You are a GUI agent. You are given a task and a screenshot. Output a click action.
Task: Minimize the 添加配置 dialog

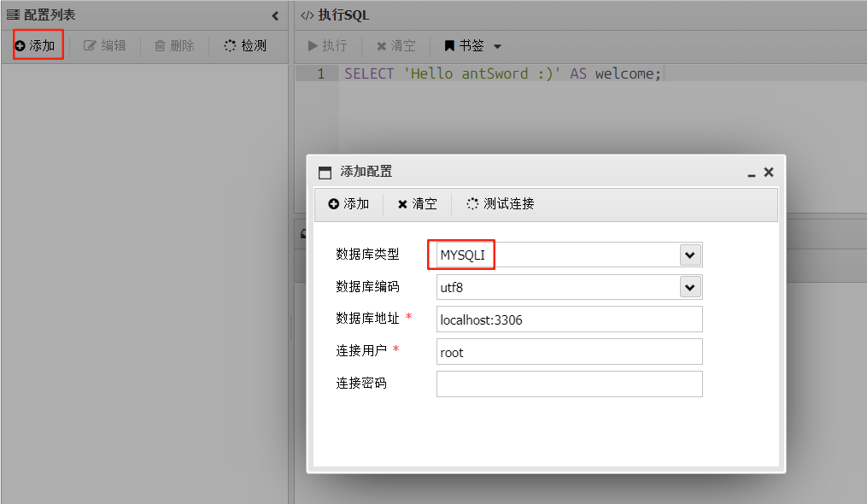[x=752, y=173]
